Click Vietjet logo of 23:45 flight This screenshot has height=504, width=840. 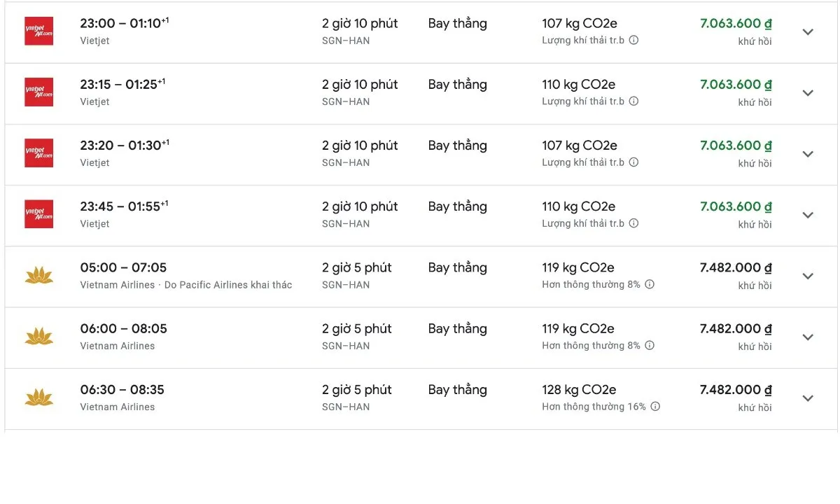click(x=38, y=214)
